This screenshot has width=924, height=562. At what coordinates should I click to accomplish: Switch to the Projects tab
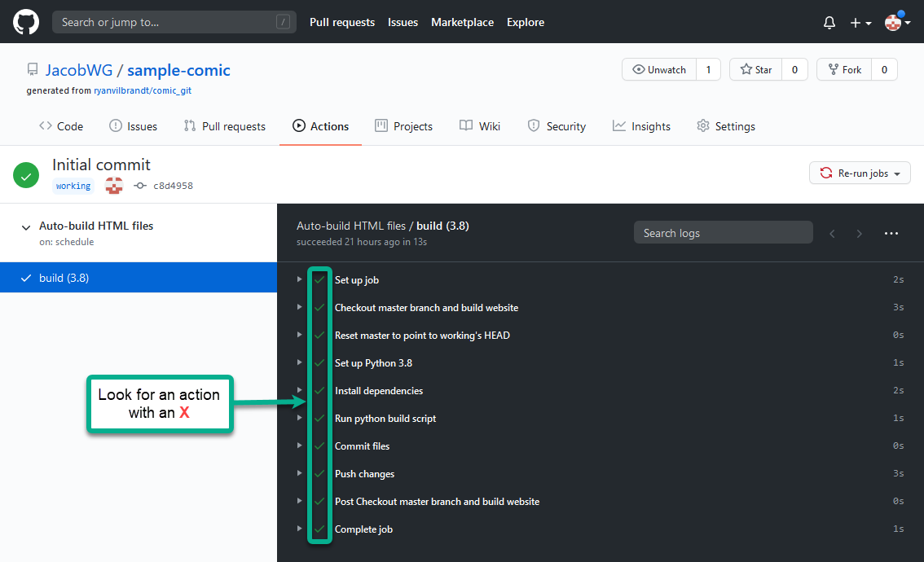tap(403, 126)
